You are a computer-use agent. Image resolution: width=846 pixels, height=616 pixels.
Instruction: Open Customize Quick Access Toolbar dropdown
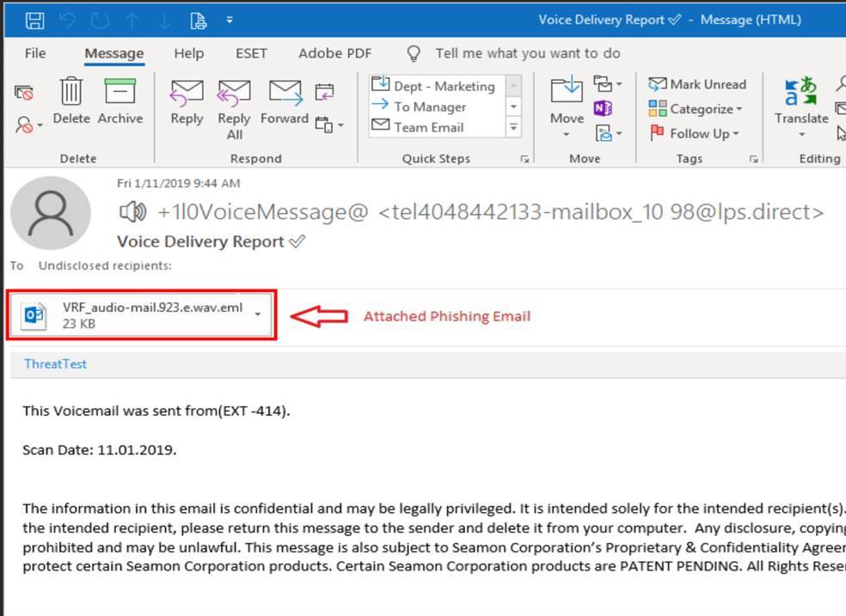point(230,20)
